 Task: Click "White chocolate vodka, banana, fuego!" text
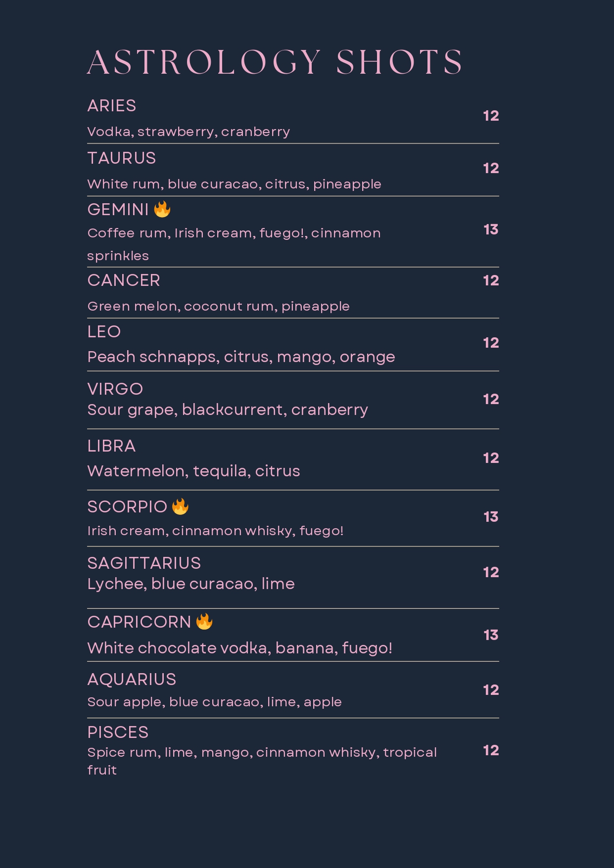click(x=239, y=648)
